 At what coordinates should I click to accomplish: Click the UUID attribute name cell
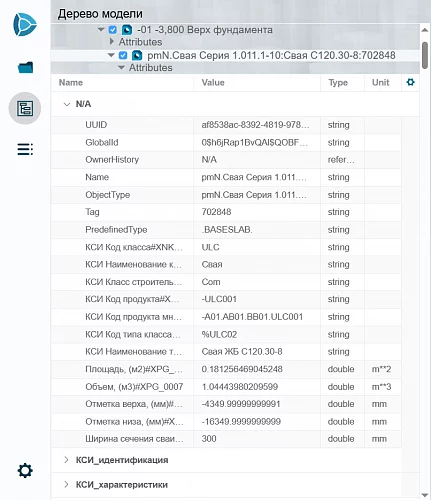click(96, 125)
